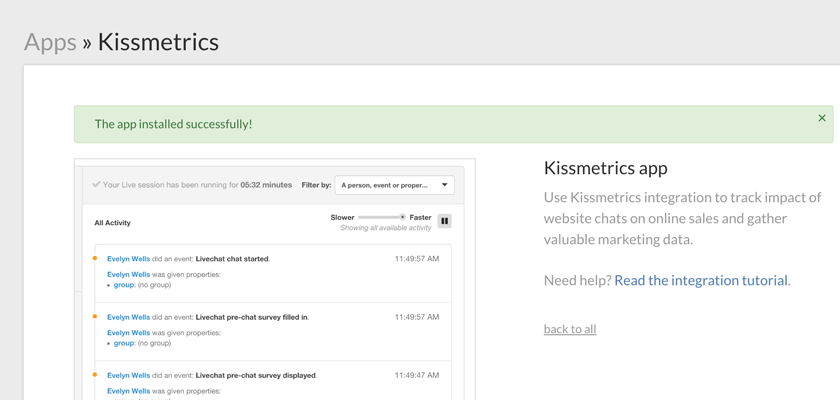The width and height of the screenshot is (840, 400).
Task: Click the orange dot beside Livechat chat started
Action: (x=95, y=258)
